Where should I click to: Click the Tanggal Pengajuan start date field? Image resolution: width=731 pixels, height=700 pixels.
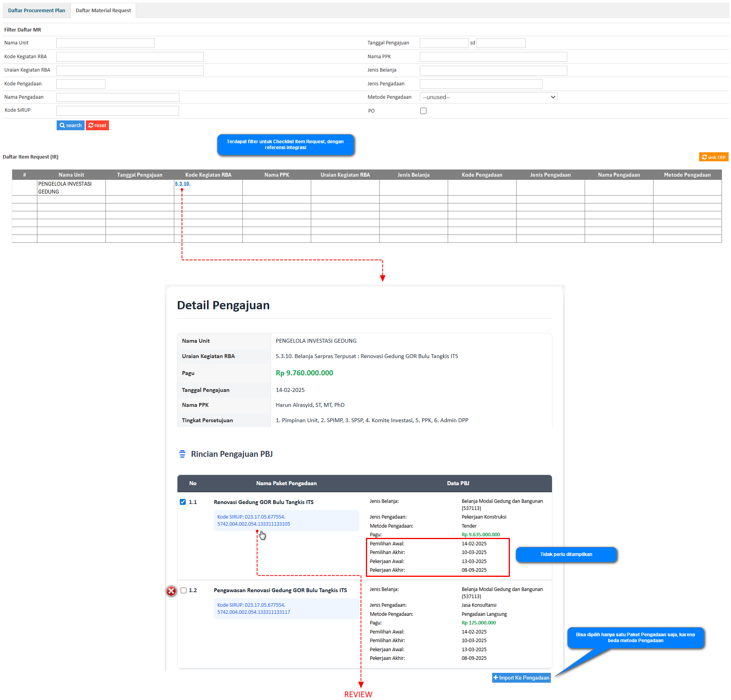pyautogui.click(x=444, y=43)
